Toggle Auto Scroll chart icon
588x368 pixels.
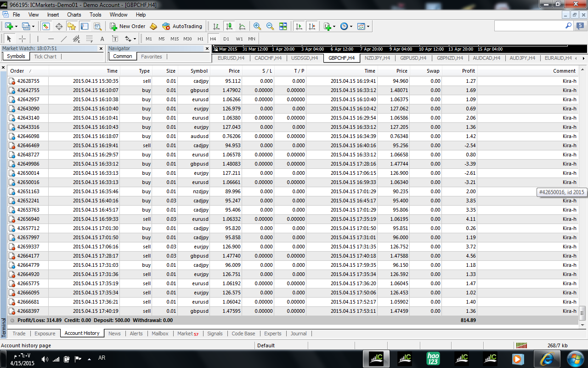(x=299, y=26)
